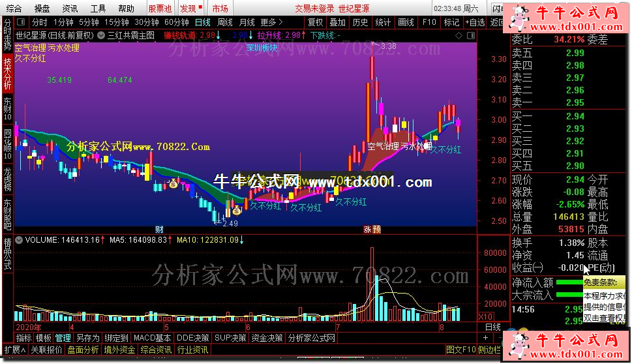Screen dimensions: 632x364
Task: Select 资金决策 indicator tab
Action: (267, 338)
